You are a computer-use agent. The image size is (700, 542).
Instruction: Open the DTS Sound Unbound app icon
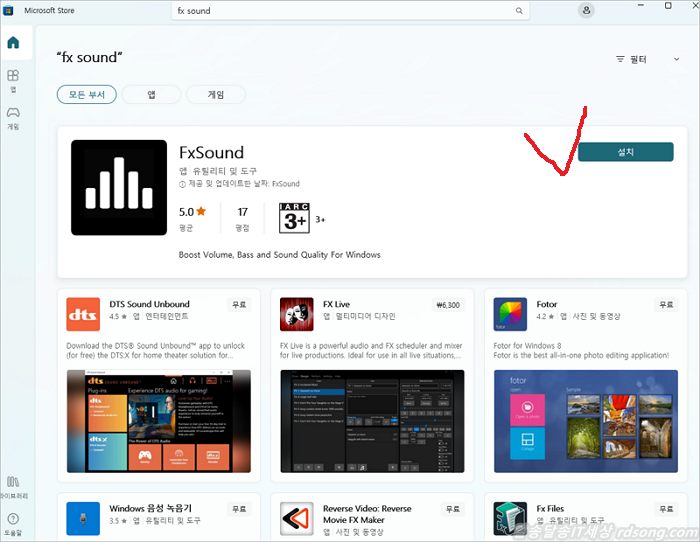point(83,314)
